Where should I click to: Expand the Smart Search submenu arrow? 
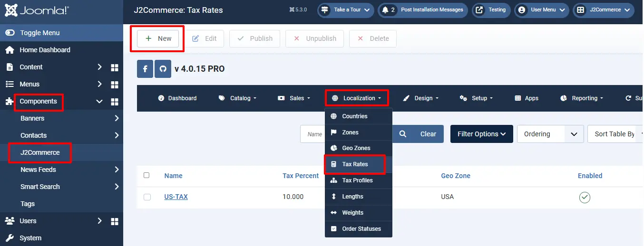117,187
